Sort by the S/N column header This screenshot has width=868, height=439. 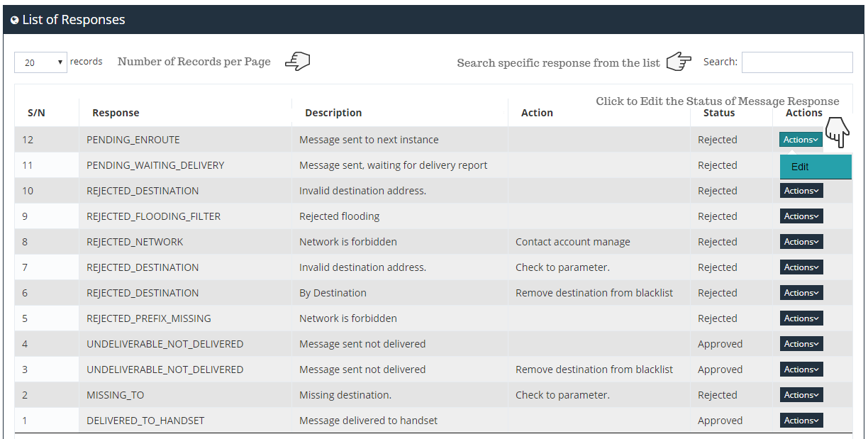[36, 113]
